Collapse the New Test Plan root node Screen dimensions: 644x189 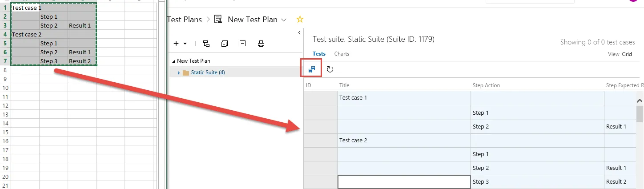tap(173, 61)
